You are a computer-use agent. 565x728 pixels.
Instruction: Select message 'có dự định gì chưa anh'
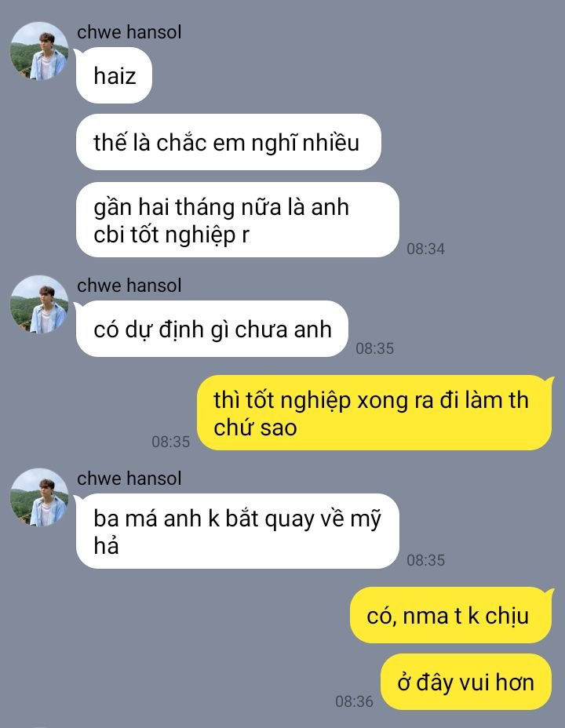212,329
